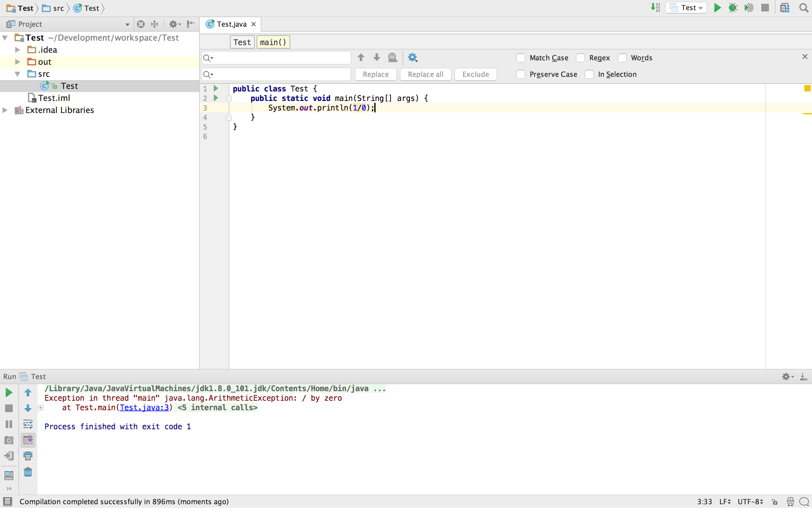This screenshot has width=812, height=508.
Task: Click Replace button
Action: click(x=376, y=74)
